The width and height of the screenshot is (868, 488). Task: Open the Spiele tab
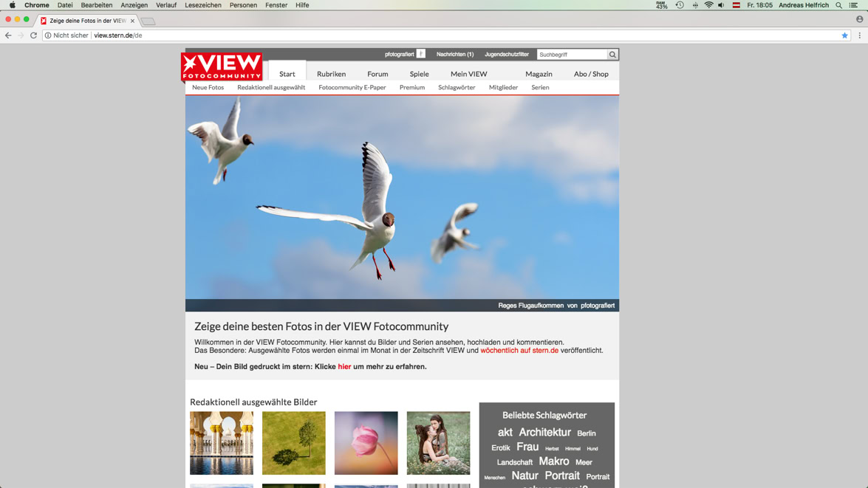pyautogui.click(x=419, y=74)
